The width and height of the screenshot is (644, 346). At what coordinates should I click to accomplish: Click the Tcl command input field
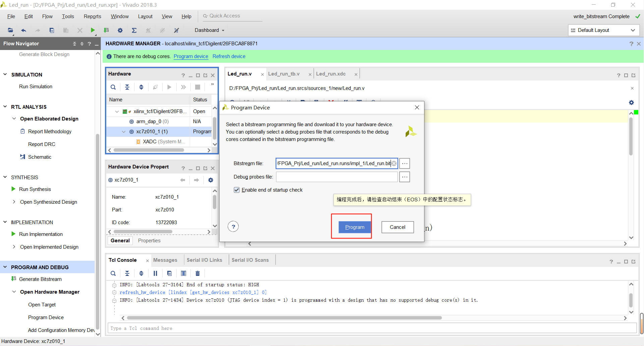pyautogui.click(x=372, y=328)
